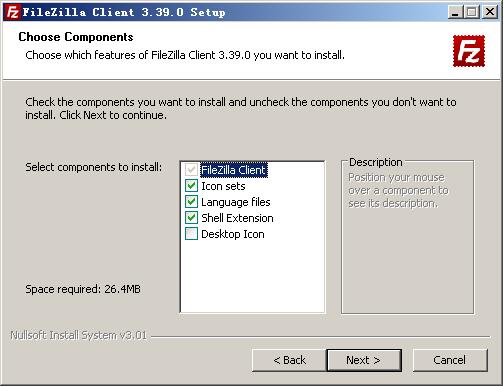Image resolution: width=503 pixels, height=386 pixels.
Task: Enable the Desktop Icon checkbox
Action: tap(191, 234)
